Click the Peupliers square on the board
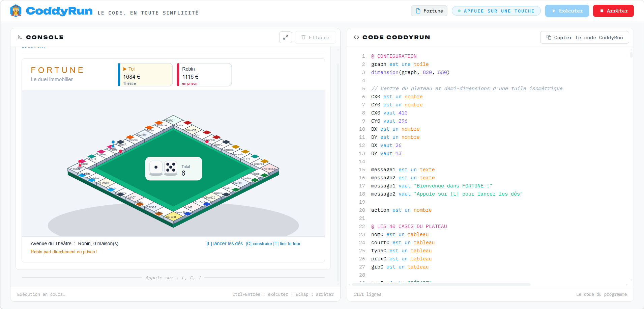Image resolution: width=644 pixels, height=309 pixels. [x=86, y=173]
